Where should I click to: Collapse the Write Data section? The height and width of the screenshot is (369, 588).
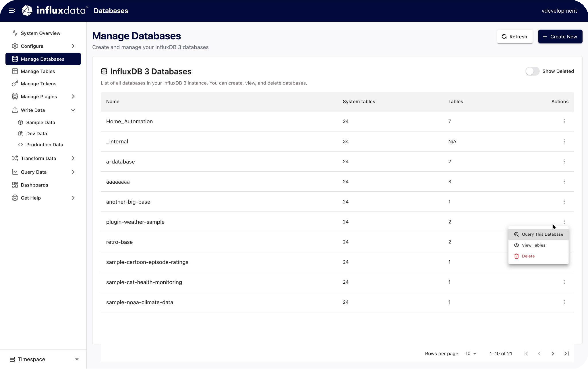[43, 110]
